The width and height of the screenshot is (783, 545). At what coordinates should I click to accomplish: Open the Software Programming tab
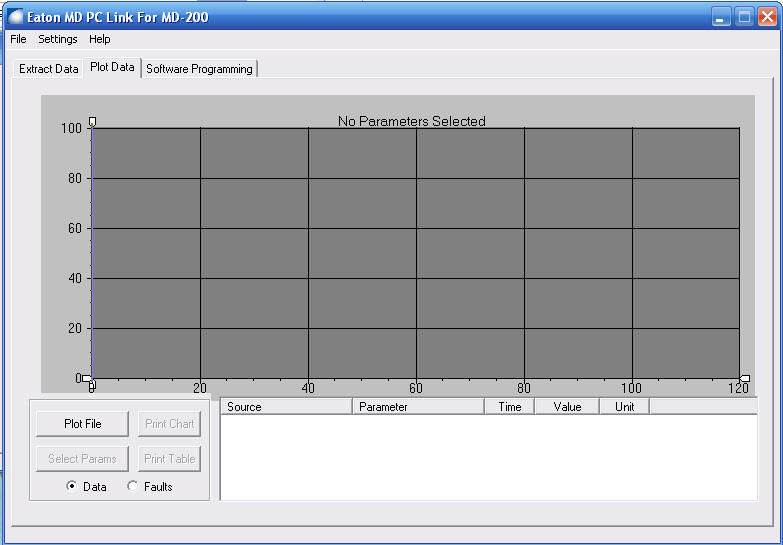click(x=199, y=69)
